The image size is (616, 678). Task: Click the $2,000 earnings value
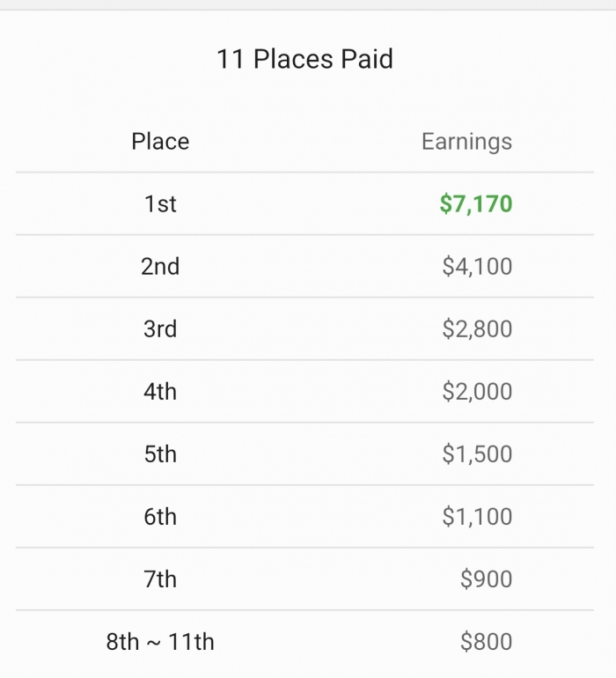477,392
